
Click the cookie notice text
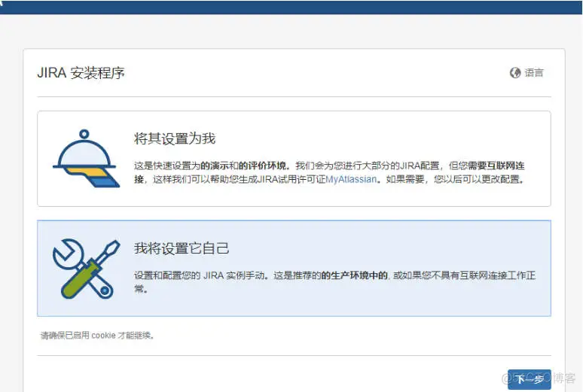(97, 336)
